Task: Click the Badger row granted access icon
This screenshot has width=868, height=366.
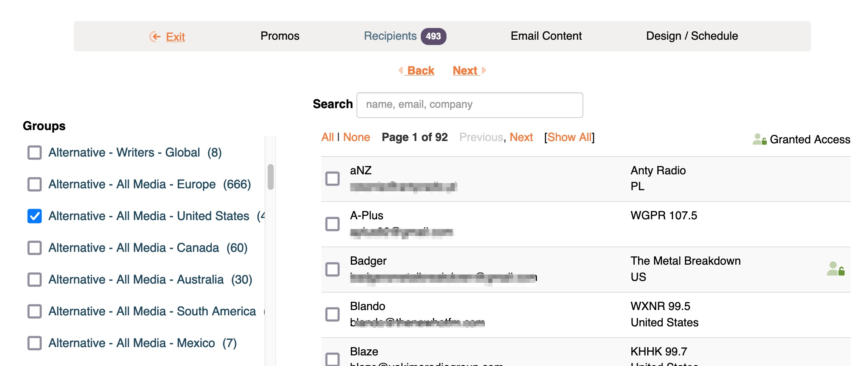Action: point(835,269)
